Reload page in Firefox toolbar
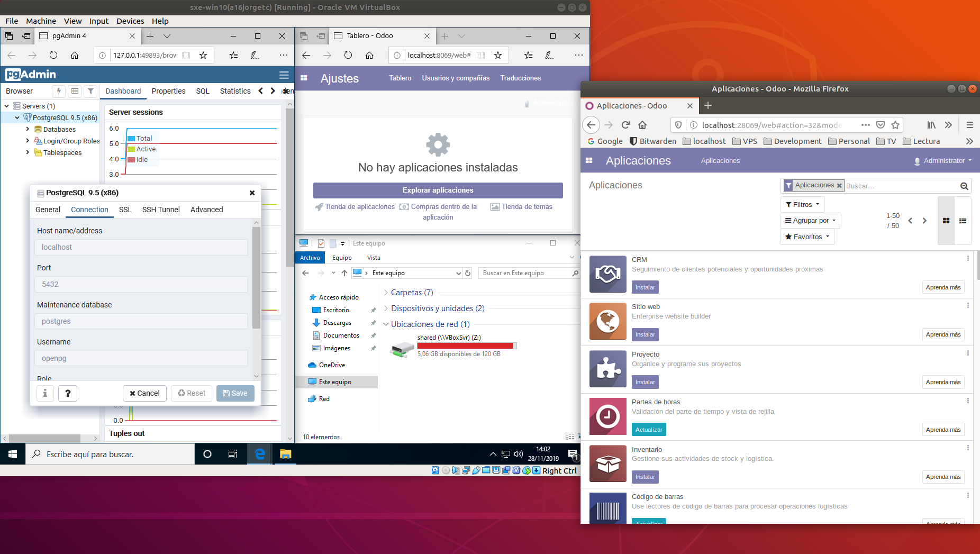The height and width of the screenshot is (554, 980). coord(625,125)
